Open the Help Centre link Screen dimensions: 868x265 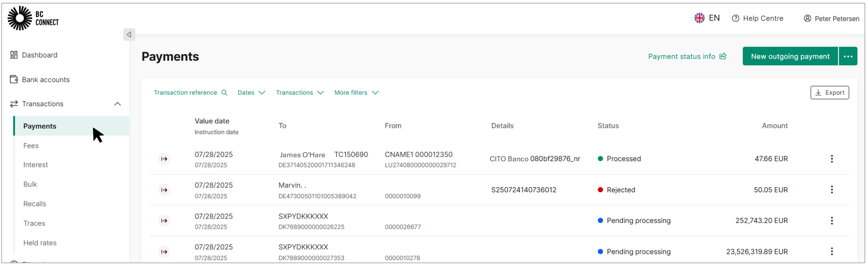click(758, 18)
